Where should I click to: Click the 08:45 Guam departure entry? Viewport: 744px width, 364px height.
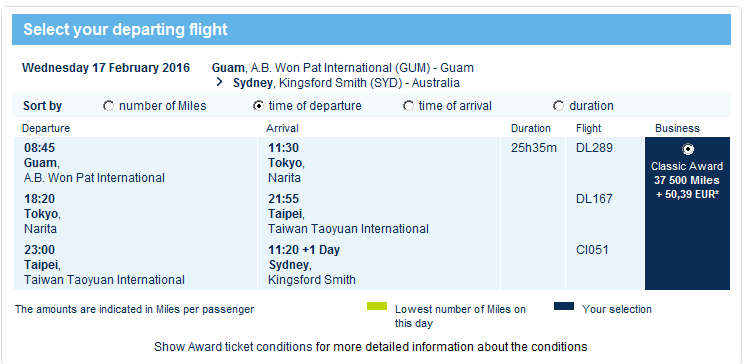(x=94, y=163)
